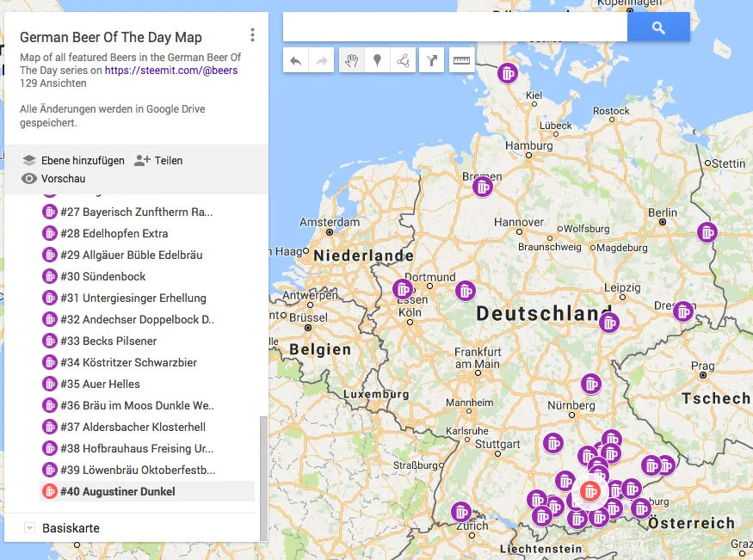Select #35 Auer Helles in the list
The image size is (753, 560).
(x=147, y=384)
